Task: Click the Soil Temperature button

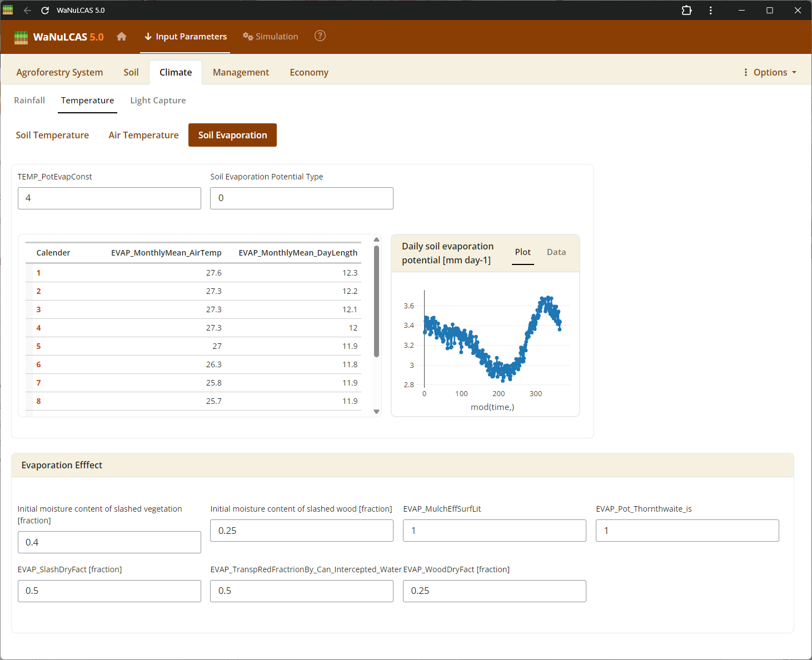Action: pyautogui.click(x=52, y=135)
